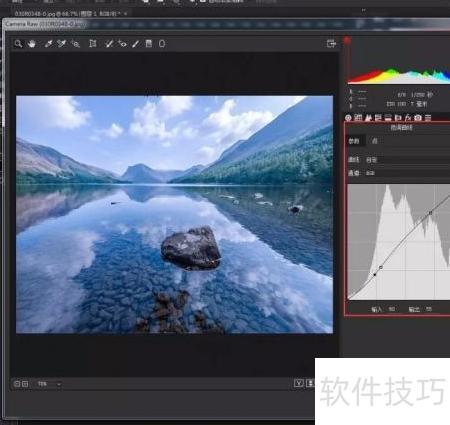Open the zoom level dropdown

[49, 384]
